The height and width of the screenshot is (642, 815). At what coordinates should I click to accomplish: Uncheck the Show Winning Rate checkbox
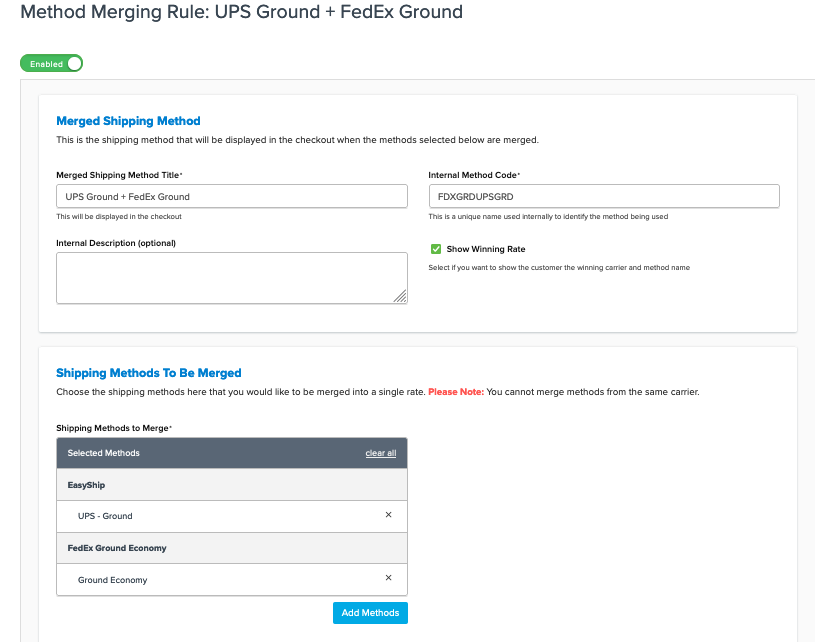pos(435,249)
